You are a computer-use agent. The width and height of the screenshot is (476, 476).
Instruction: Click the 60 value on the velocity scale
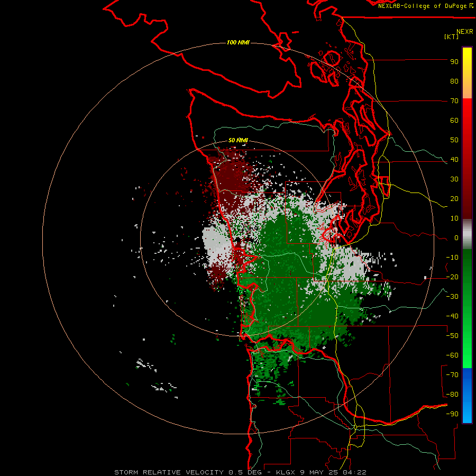(x=454, y=121)
